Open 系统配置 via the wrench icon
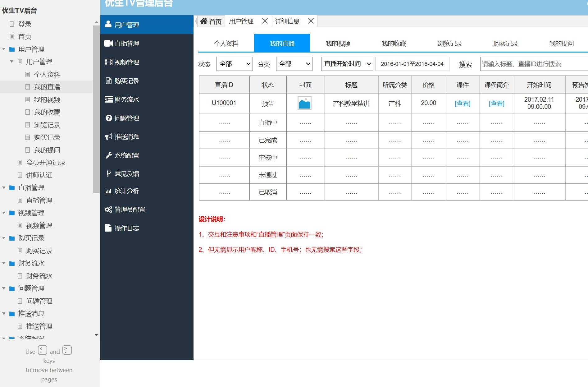The image size is (588, 387). pos(108,155)
